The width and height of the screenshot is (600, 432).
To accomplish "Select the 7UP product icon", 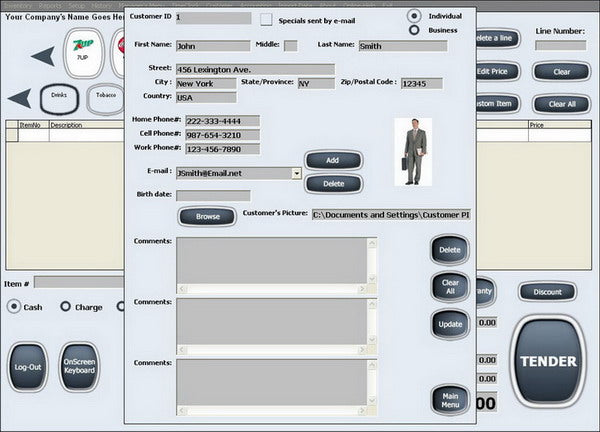I will pos(84,53).
